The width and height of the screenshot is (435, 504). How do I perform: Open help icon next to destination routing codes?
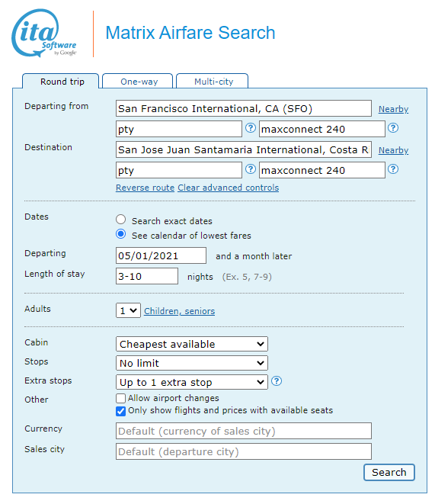251,169
